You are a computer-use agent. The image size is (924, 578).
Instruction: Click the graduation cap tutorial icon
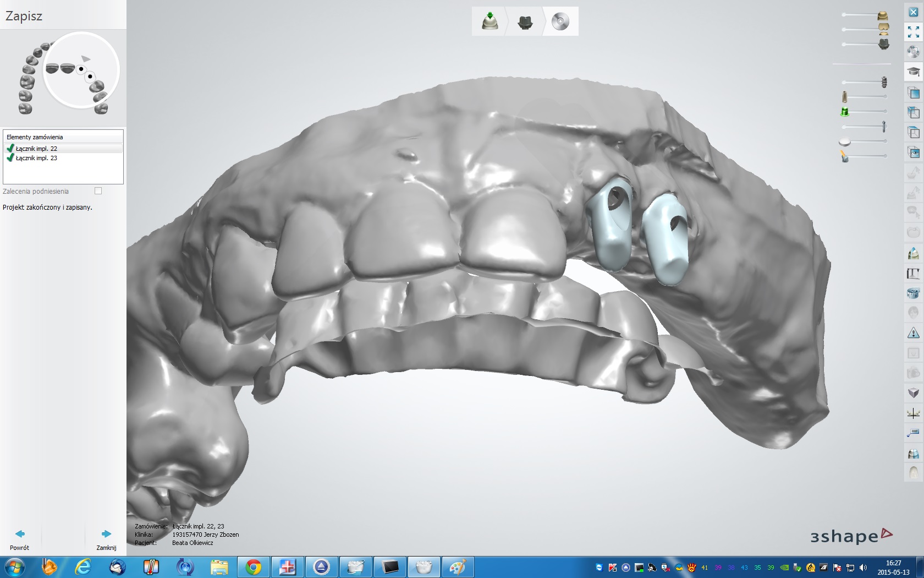pos(913,72)
